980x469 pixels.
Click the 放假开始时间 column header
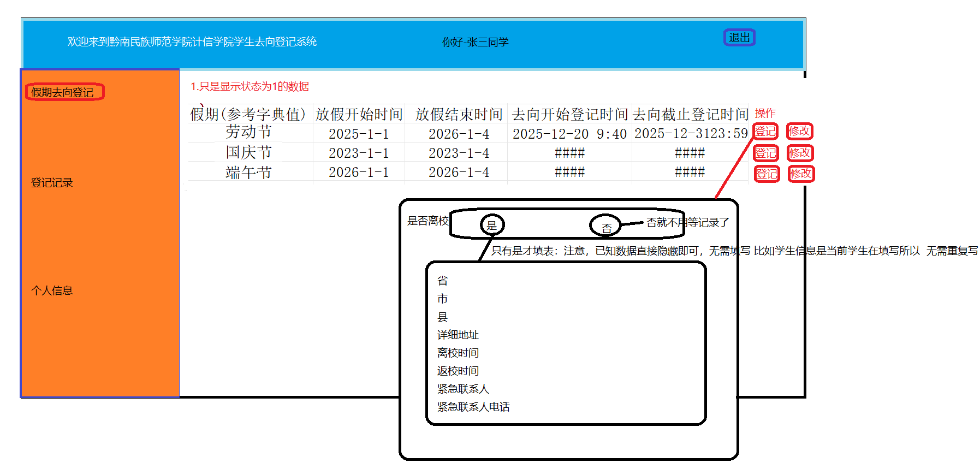tap(359, 114)
